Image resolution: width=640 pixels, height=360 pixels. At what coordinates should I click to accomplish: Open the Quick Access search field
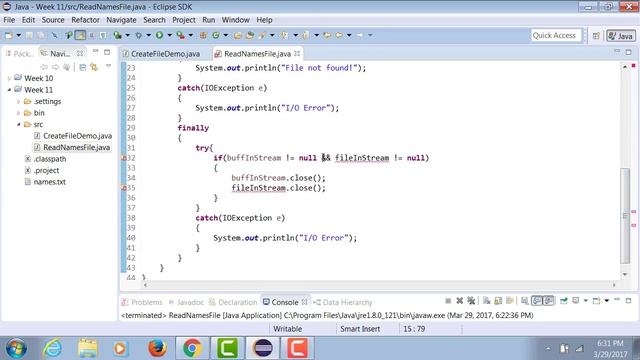[x=556, y=36]
